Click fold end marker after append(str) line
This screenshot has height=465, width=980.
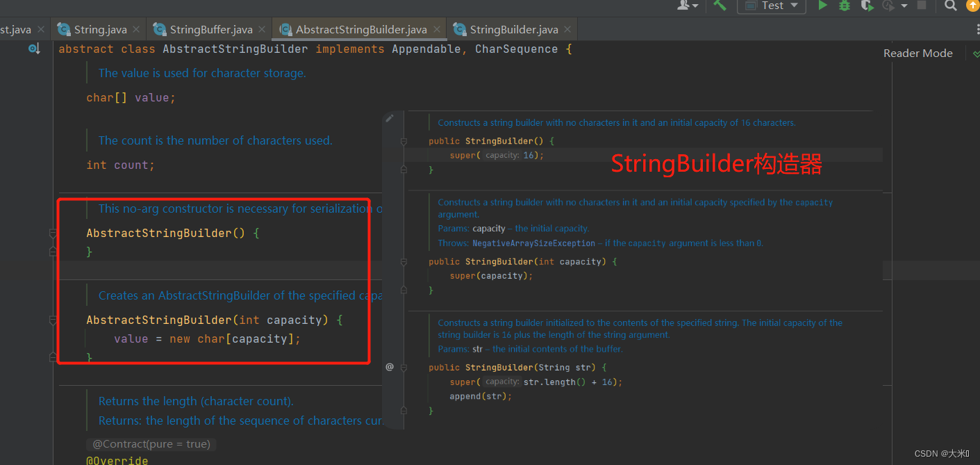[x=404, y=411]
